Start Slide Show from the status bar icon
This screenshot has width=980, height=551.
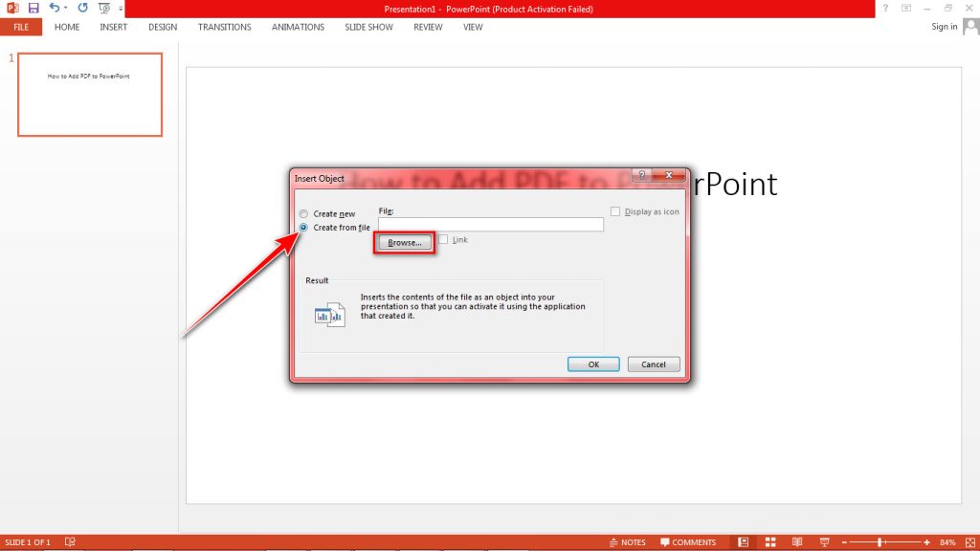point(824,541)
